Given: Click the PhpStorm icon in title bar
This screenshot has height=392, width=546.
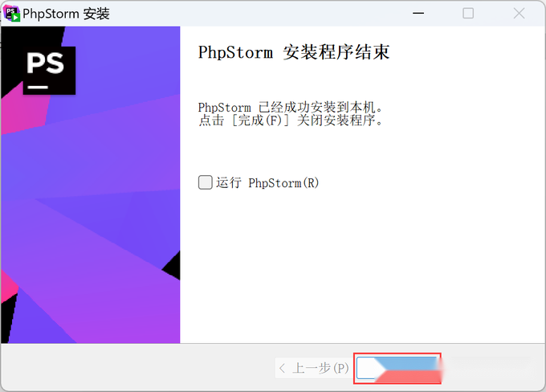Looking at the screenshot, I should click(x=11, y=14).
